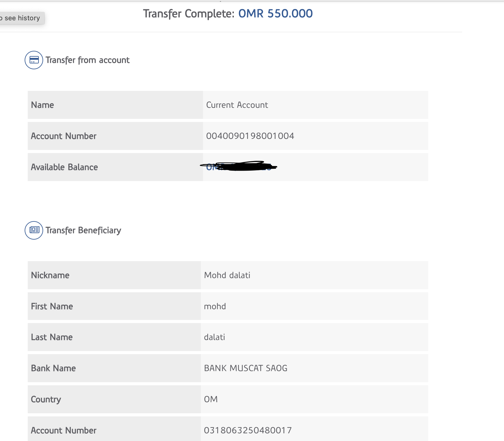This screenshot has height=441, width=504.
Task: Select the Transfer Beneficiary heading text
Action: (83, 230)
